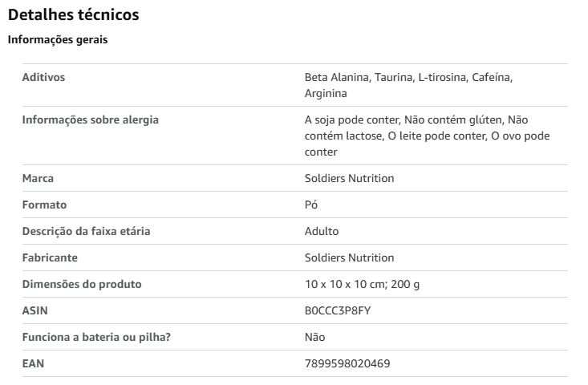The image size is (588, 385).
Task: Click the Fabricante row label
Action: point(50,258)
